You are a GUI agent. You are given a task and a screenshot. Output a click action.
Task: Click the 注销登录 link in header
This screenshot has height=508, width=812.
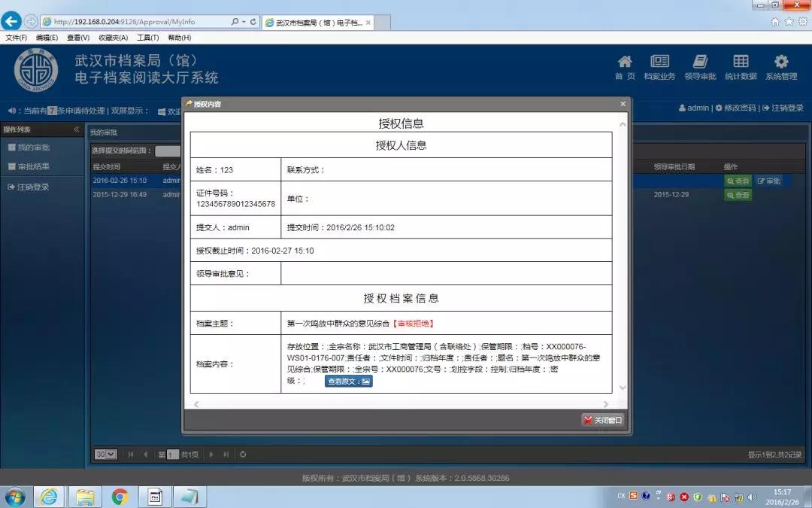point(783,108)
